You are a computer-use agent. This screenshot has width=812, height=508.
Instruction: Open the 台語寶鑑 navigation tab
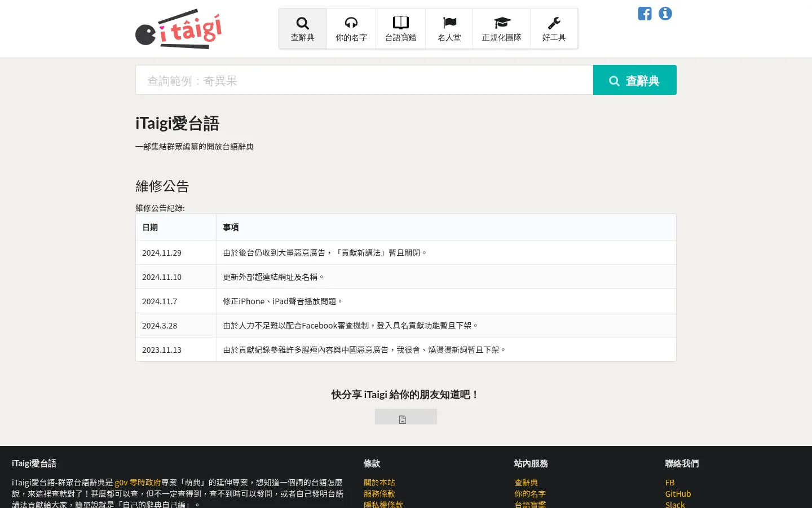pyautogui.click(x=401, y=29)
